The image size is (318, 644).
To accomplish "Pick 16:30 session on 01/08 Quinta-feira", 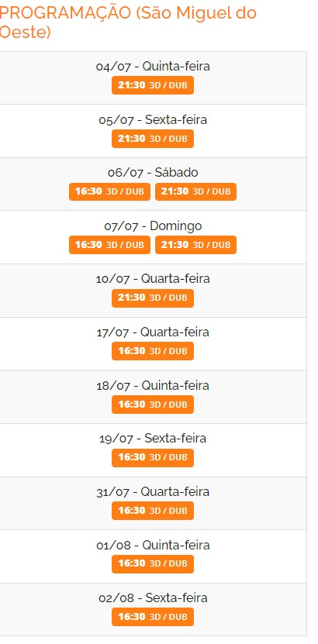I will (x=153, y=564).
